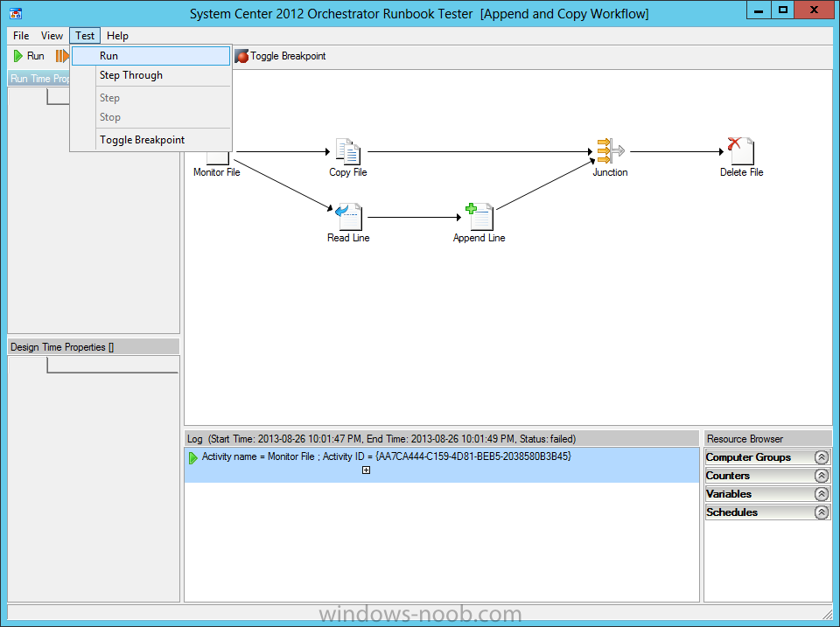840x627 pixels.
Task: Open the File menu
Action: (21, 36)
